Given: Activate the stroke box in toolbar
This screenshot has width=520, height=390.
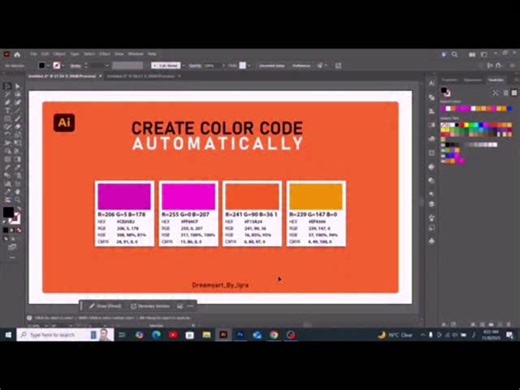Looking at the screenshot, I should pos(15,219).
